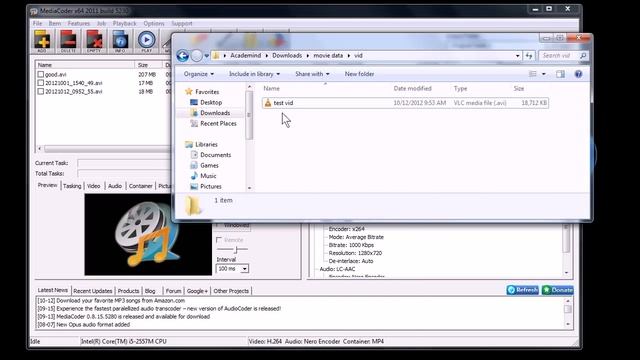Switch to the Container tab
The image size is (640, 360).
[x=141, y=186]
